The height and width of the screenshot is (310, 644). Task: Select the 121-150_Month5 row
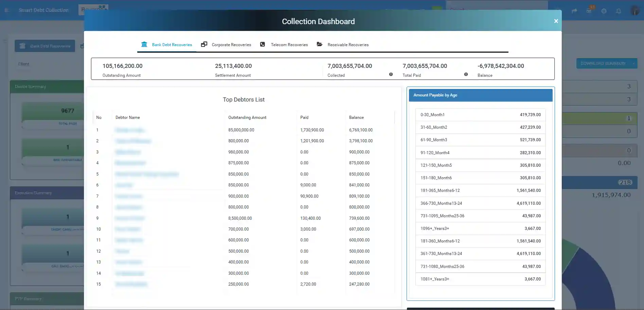coord(481,165)
